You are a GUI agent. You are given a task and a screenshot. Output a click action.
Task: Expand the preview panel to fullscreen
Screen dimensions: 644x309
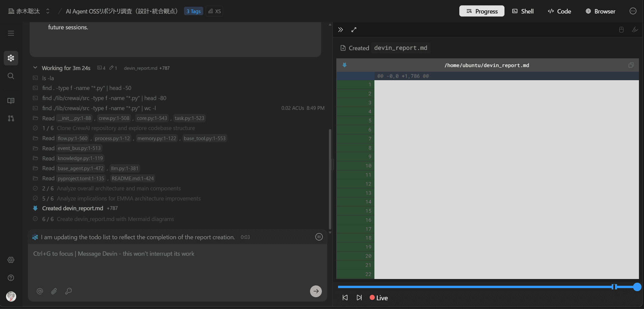pos(354,30)
